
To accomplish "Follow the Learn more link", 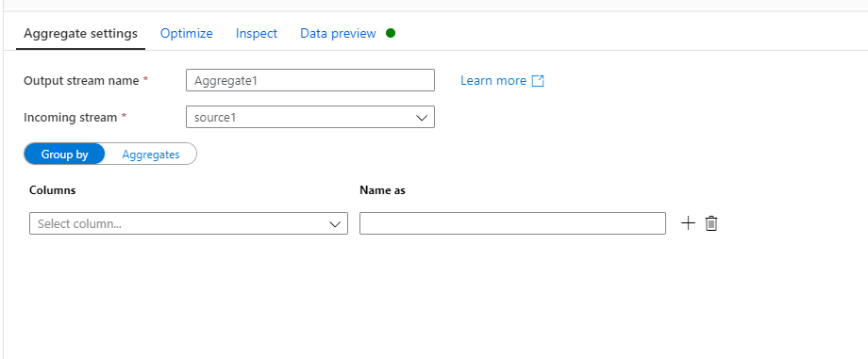I will (493, 81).
